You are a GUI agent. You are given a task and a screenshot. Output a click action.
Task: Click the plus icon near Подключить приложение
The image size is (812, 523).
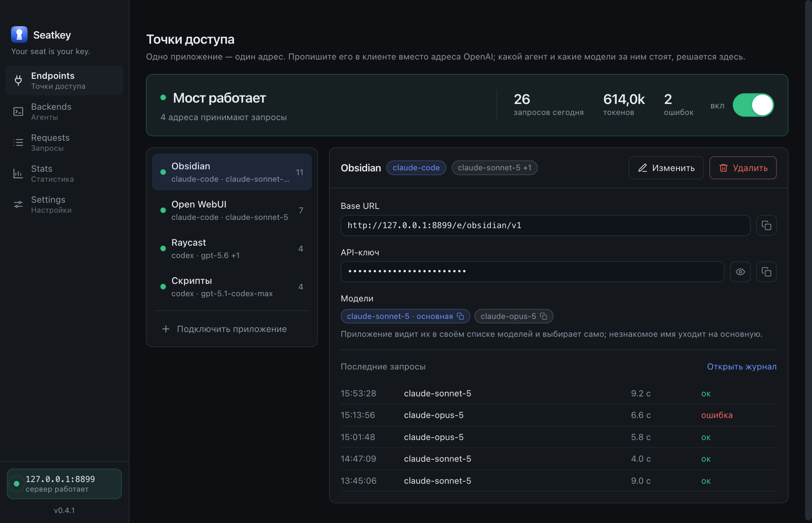tap(166, 329)
